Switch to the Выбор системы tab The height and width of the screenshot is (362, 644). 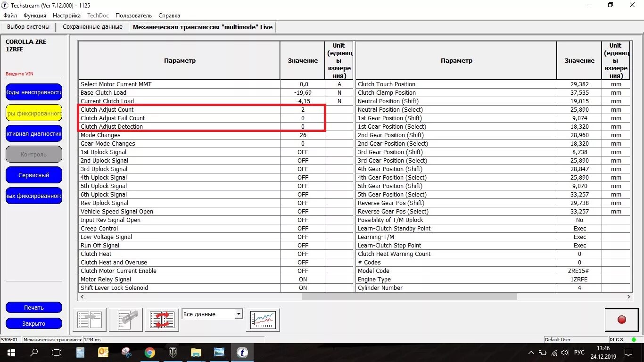point(28,27)
